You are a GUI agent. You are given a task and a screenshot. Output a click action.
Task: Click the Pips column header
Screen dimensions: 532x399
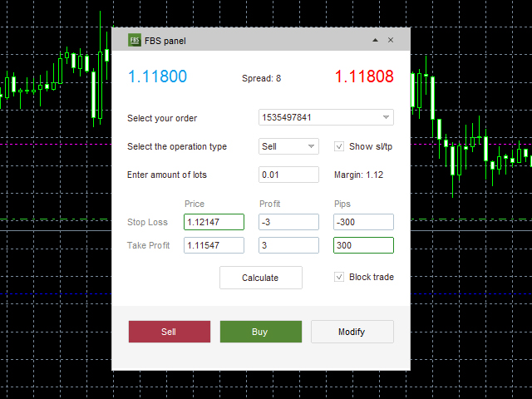coord(342,204)
